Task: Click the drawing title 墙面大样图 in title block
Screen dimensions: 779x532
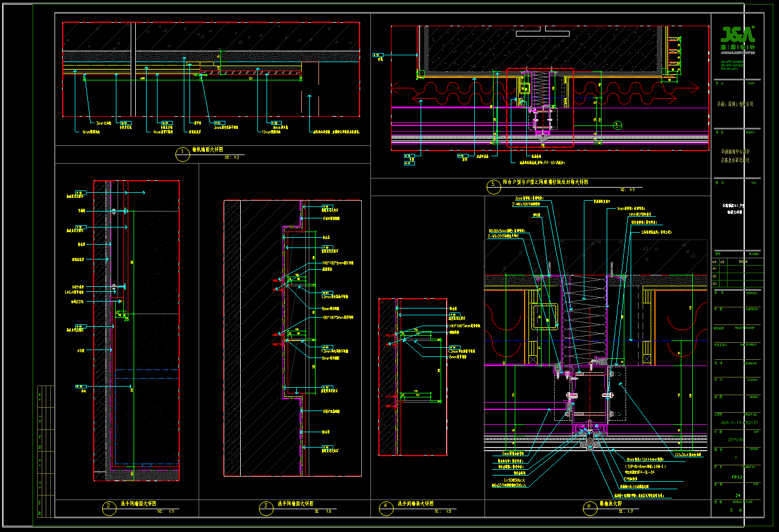Action: 734,212
